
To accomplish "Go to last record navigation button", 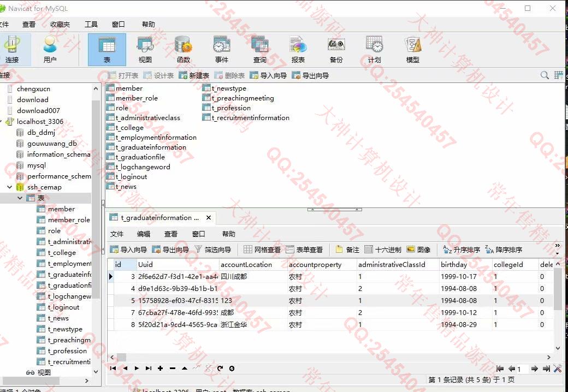I will (x=149, y=368).
